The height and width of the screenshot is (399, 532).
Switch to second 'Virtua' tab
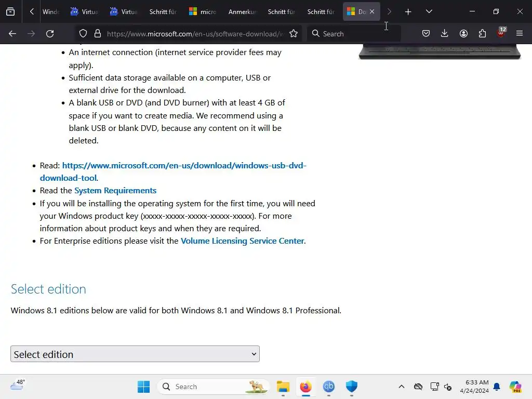point(124,12)
